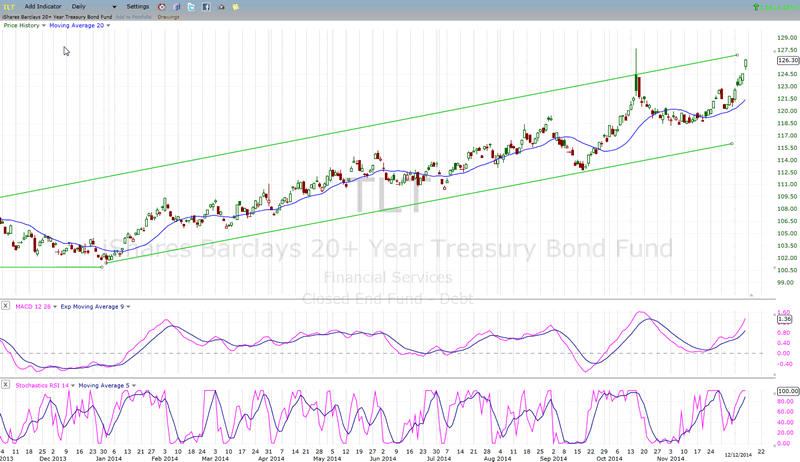Image resolution: width=800 pixels, height=462 pixels.
Task: Click the Oct 2014 axis label
Action: tap(609, 458)
